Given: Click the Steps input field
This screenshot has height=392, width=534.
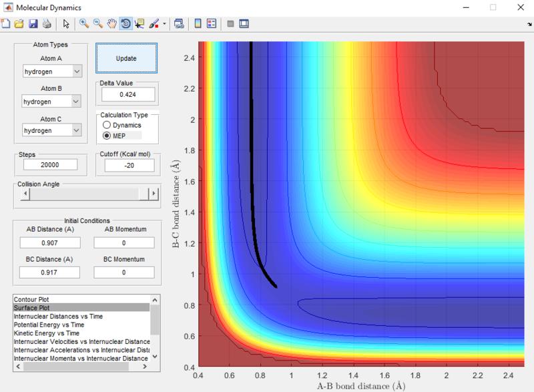Looking at the screenshot, I should [x=50, y=165].
